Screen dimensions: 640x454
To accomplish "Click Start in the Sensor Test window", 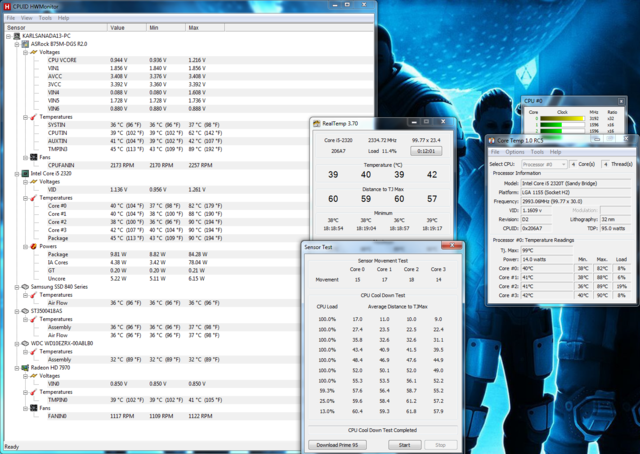I will (404, 445).
